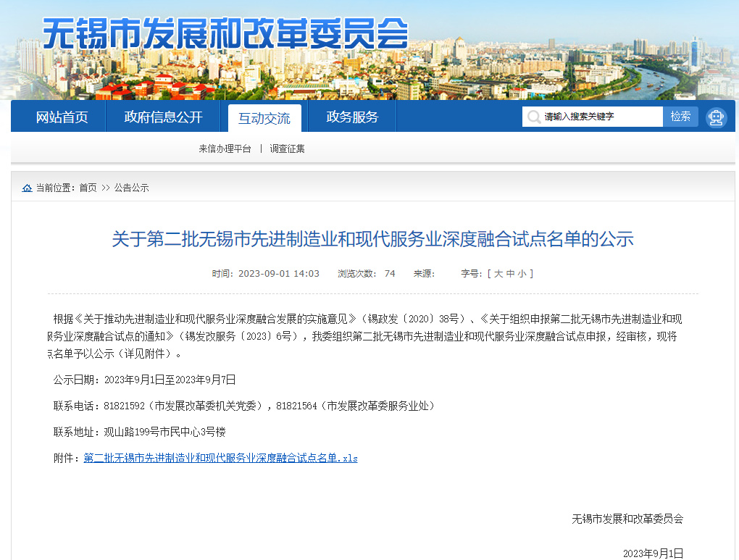Open the 网站首页 navigation tab
Image resolution: width=739 pixels, height=560 pixels.
pyautogui.click(x=62, y=117)
